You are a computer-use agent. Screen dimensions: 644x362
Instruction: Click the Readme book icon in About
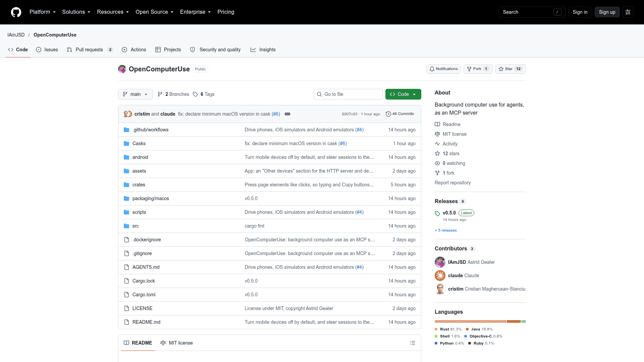click(437, 124)
